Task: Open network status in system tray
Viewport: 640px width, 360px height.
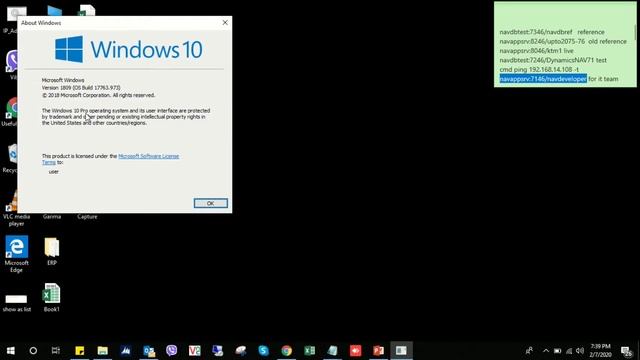Action: [569, 351]
